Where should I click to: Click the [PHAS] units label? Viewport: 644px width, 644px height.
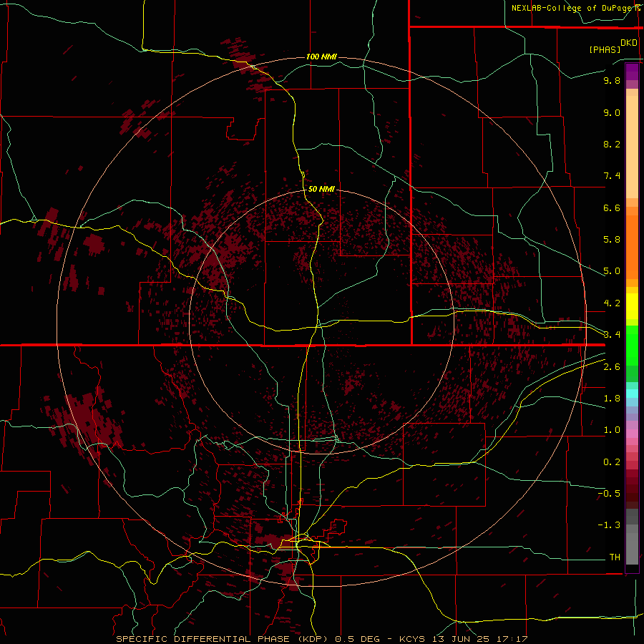coord(605,49)
